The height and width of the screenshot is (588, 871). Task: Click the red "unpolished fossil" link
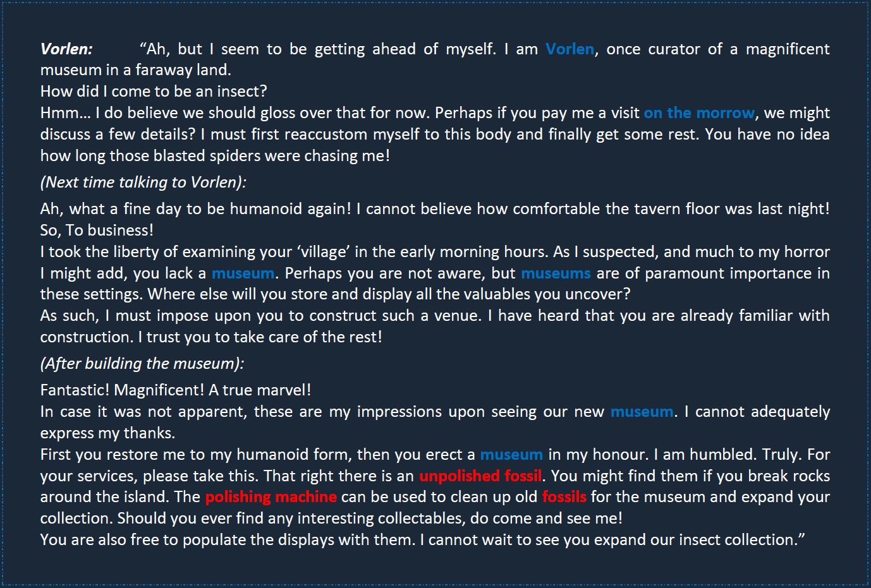480,476
